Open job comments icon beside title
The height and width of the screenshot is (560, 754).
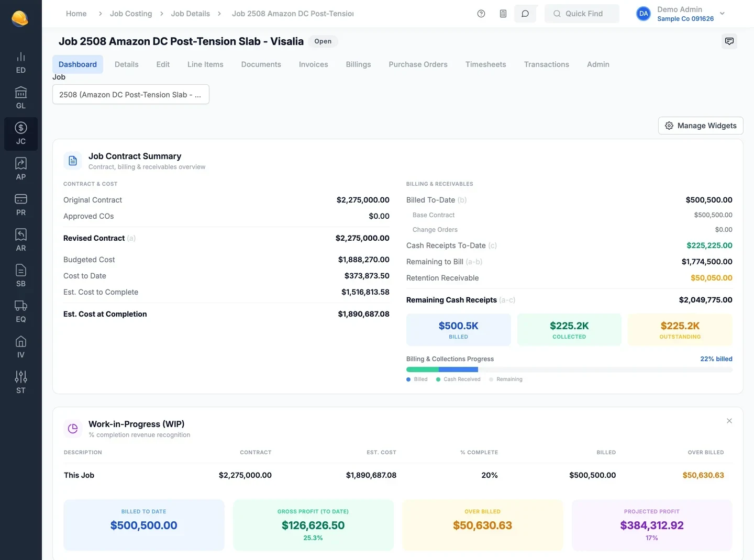(729, 41)
